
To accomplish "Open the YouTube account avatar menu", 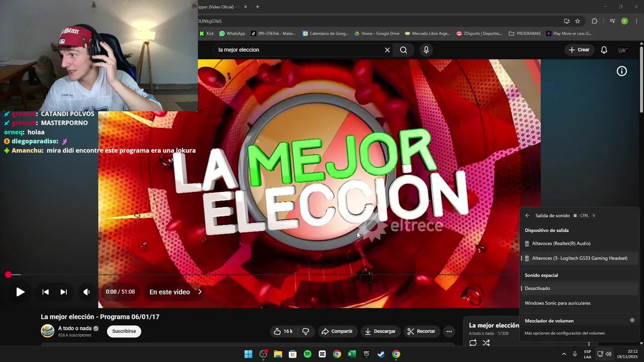I will [x=623, y=50].
